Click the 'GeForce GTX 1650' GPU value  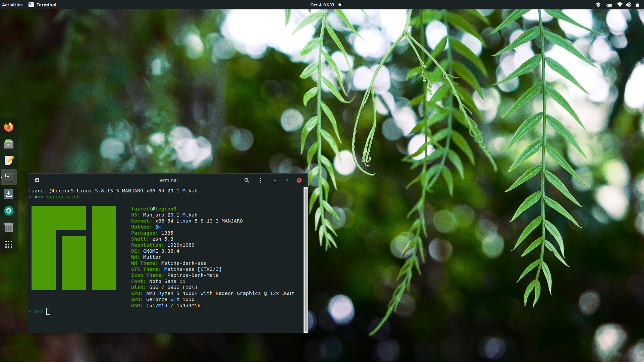point(170,299)
